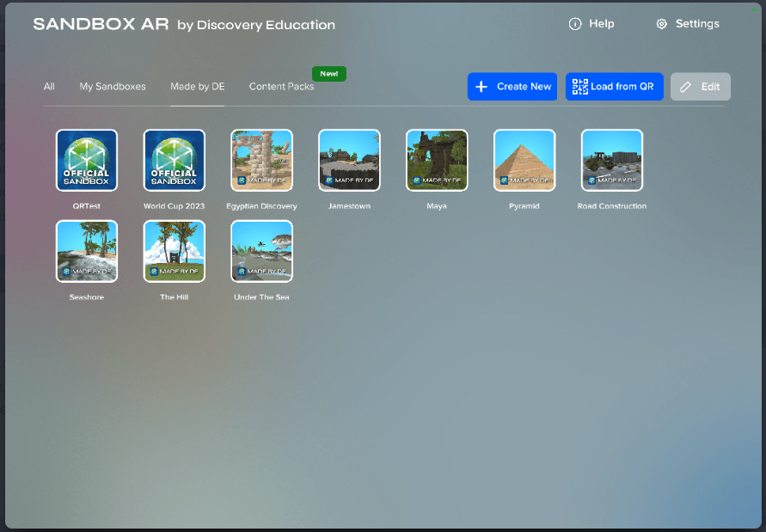Click the Road Construction label text
The image size is (766, 532).
pos(611,206)
